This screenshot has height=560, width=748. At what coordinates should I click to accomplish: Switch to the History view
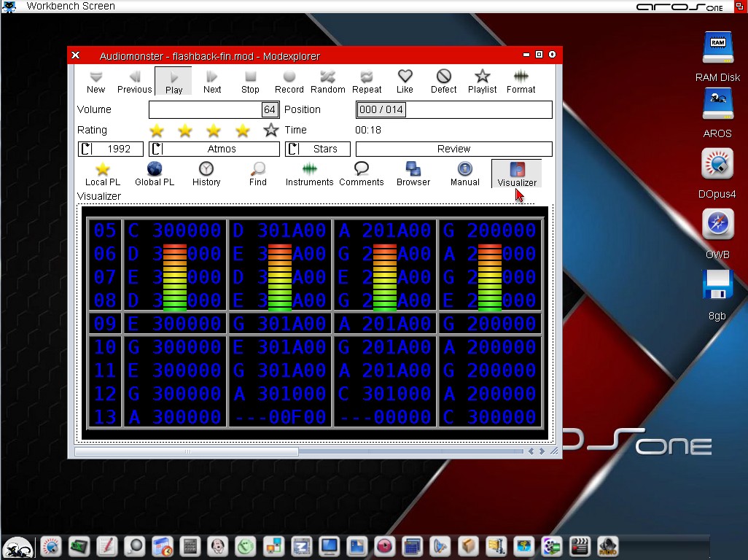pyautogui.click(x=206, y=174)
